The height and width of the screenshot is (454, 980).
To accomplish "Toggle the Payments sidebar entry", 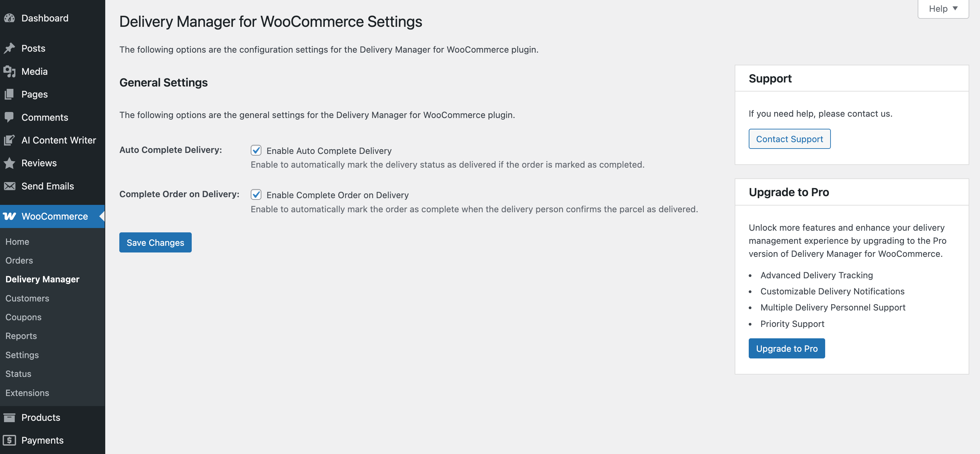I will coord(43,440).
